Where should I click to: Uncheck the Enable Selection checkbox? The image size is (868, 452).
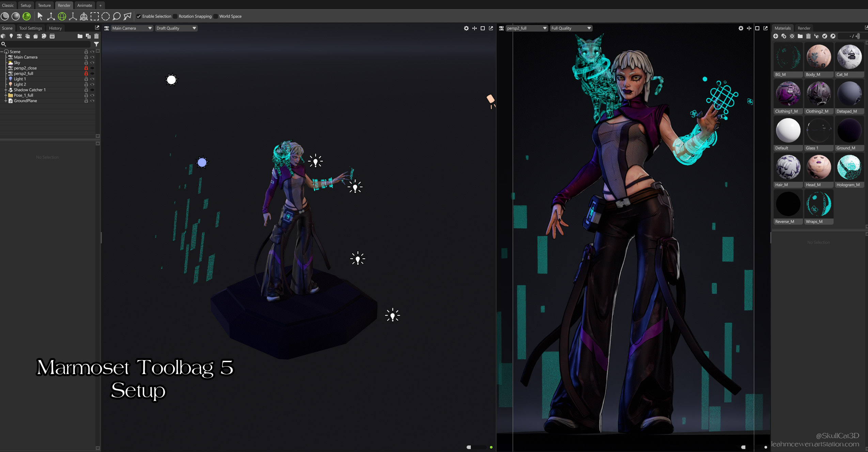pos(139,16)
